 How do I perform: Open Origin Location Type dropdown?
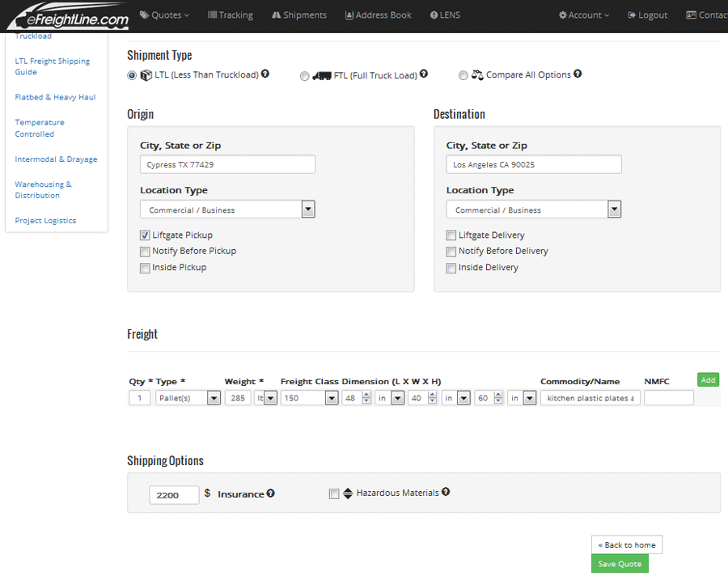[227, 210]
